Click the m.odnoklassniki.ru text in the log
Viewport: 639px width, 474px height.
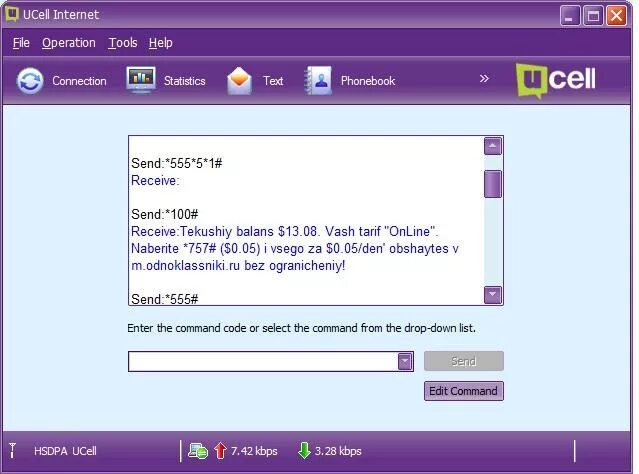click(x=185, y=266)
